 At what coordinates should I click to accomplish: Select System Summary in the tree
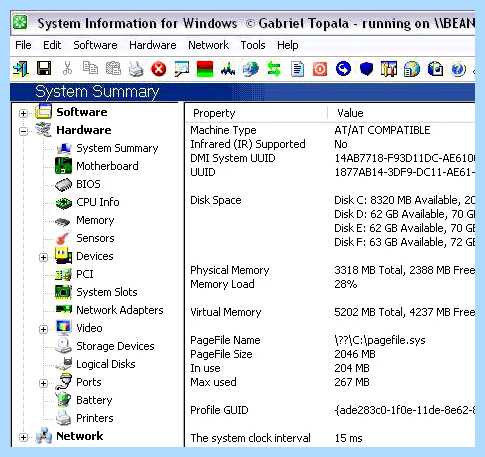[x=117, y=148]
